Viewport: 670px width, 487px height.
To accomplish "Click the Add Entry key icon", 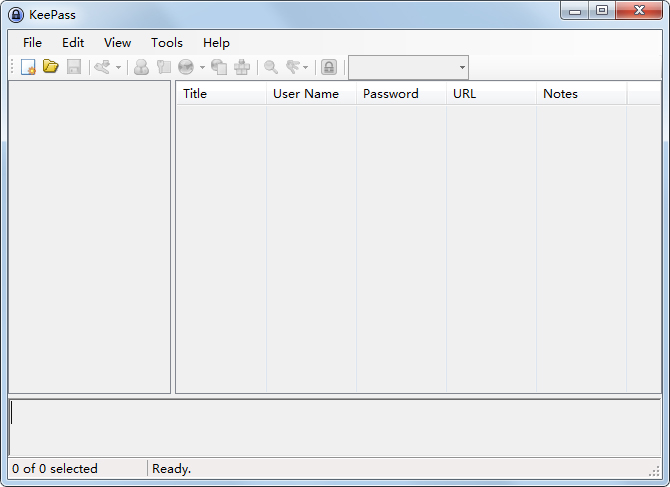I will point(103,67).
